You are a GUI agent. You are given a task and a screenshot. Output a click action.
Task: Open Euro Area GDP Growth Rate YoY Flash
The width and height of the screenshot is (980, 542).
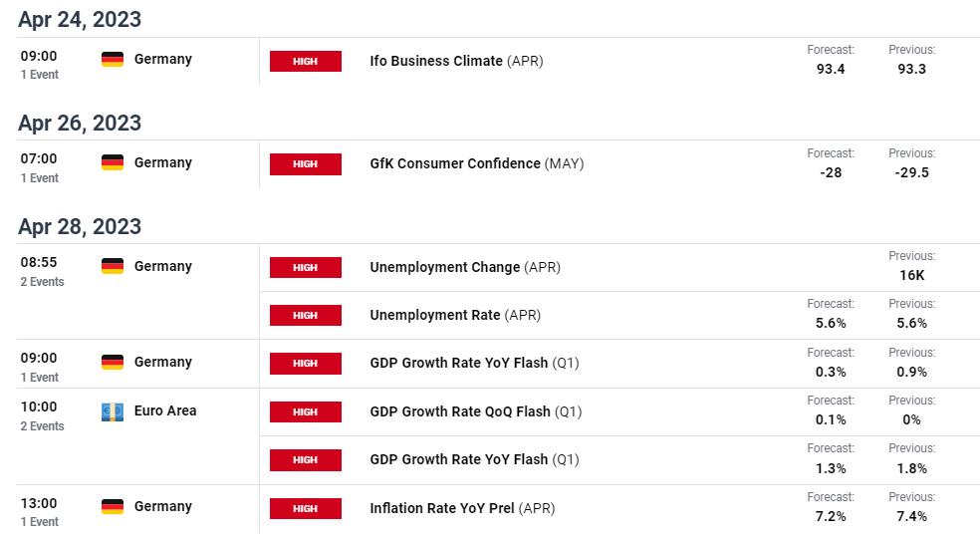pyautogui.click(x=474, y=460)
